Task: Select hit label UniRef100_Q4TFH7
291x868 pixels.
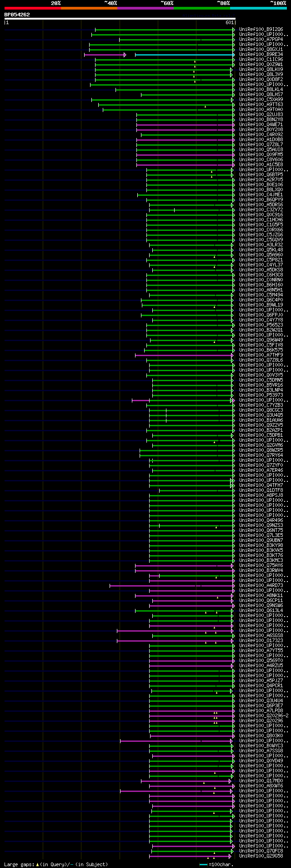Action: click(261, 485)
